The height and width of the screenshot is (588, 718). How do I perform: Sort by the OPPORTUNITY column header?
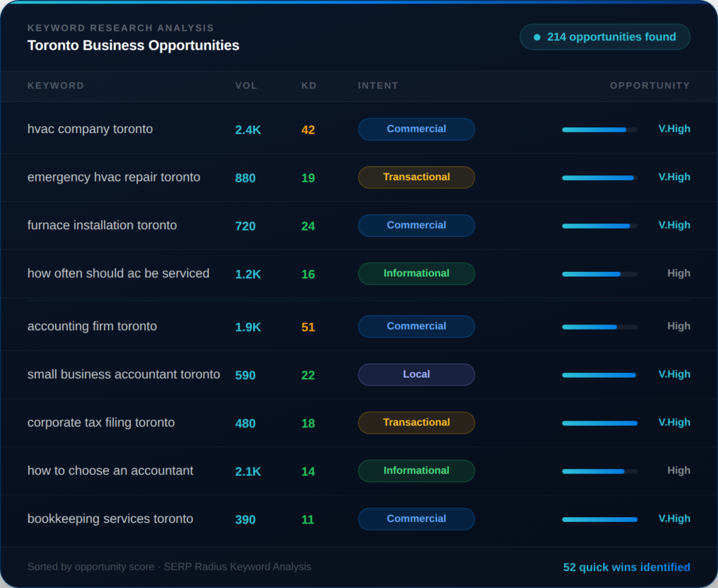pos(649,86)
